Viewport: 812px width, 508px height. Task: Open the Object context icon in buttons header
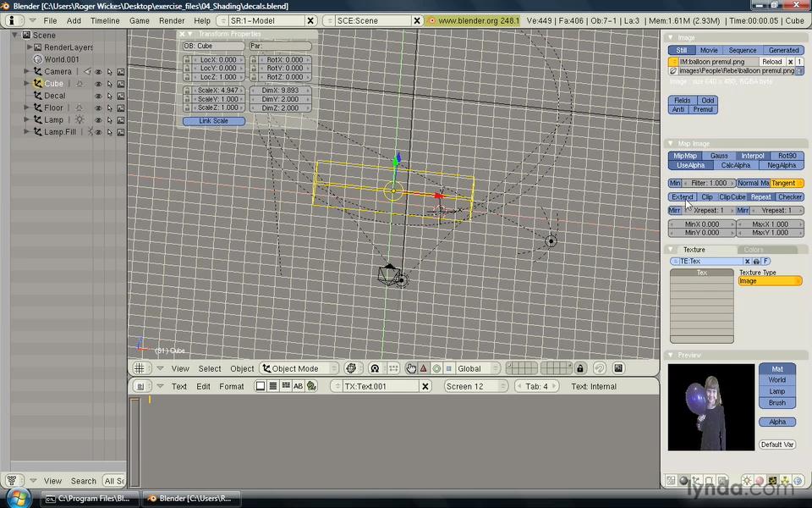[x=696, y=481]
